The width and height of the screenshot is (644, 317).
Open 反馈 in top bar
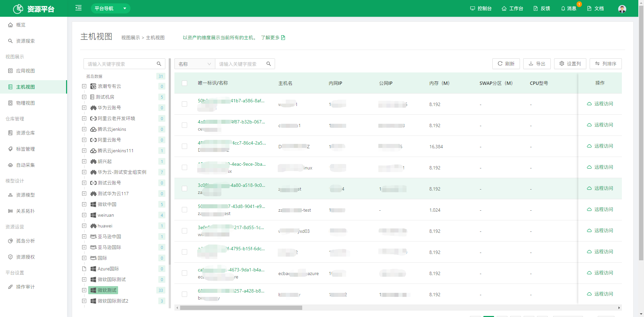coord(542,8)
